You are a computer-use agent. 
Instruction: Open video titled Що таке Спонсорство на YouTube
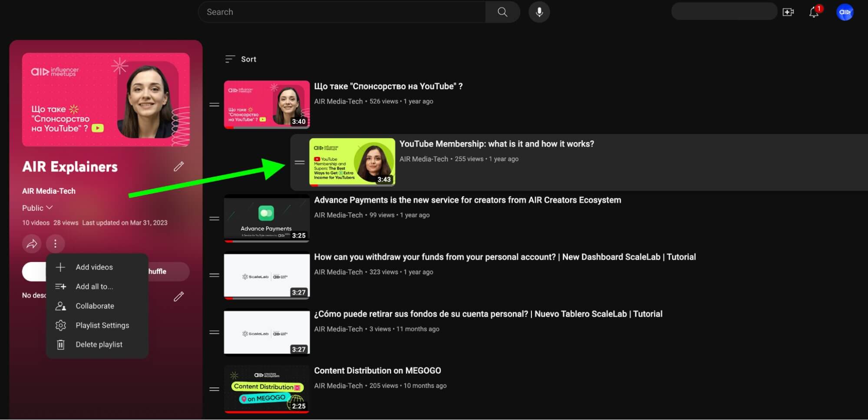tap(388, 86)
